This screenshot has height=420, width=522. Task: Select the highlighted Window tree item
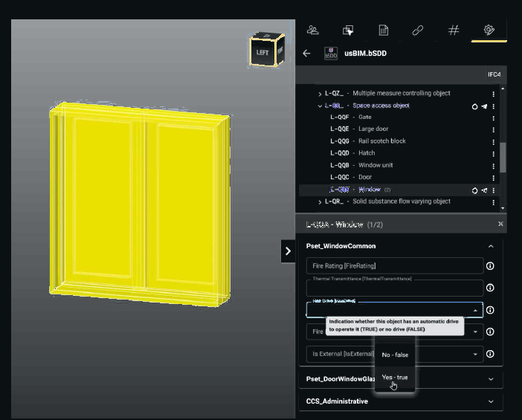[x=399, y=190]
